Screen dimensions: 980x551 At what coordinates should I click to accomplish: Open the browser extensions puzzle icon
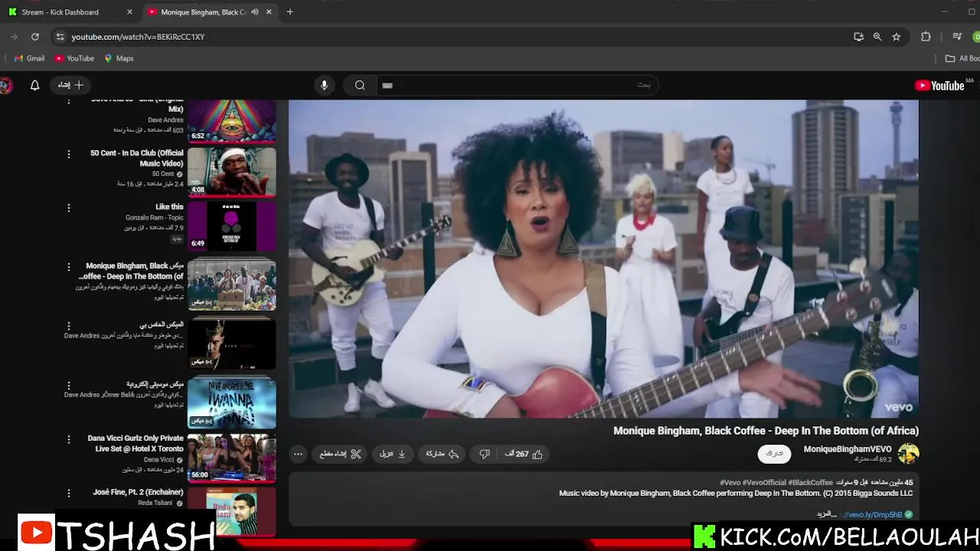[x=926, y=37]
